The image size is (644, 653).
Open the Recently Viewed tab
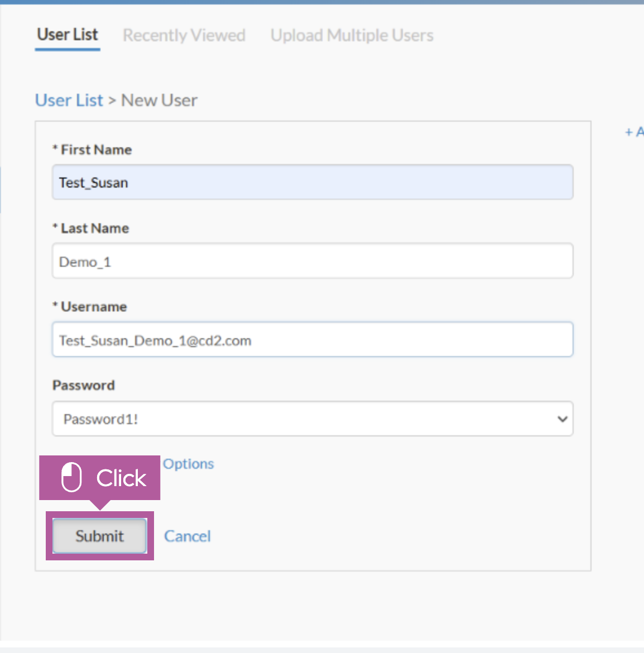tap(184, 35)
